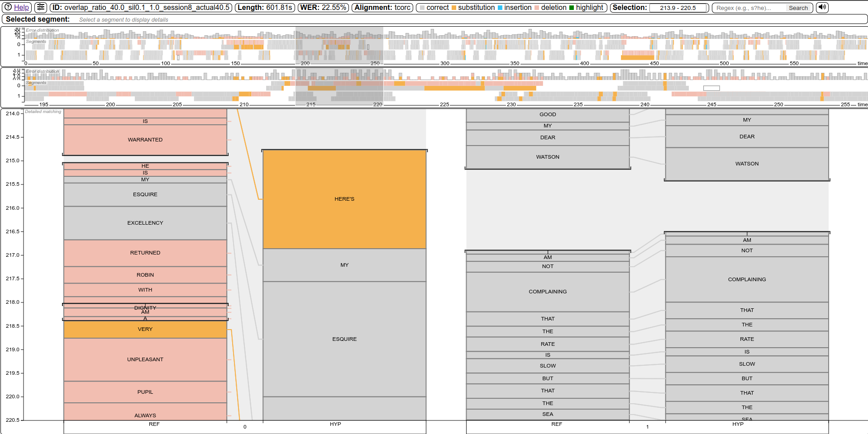The image size is (868, 434).
Task: Select the HERE'S substitution block
Action: pos(344,199)
